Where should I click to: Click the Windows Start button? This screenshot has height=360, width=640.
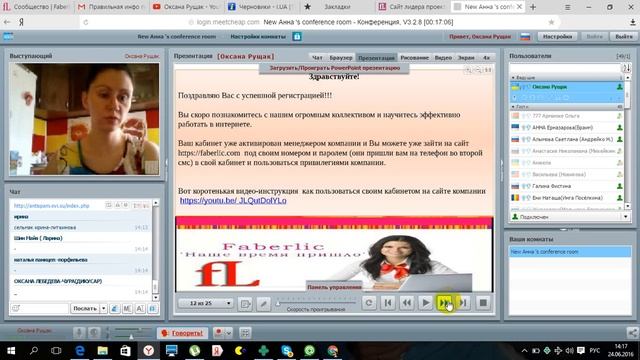click(11, 351)
